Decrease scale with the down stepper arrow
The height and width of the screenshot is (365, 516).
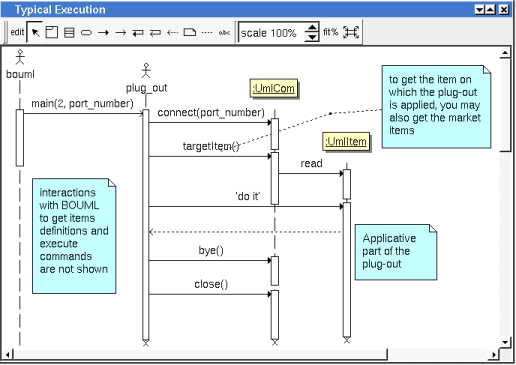(312, 37)
